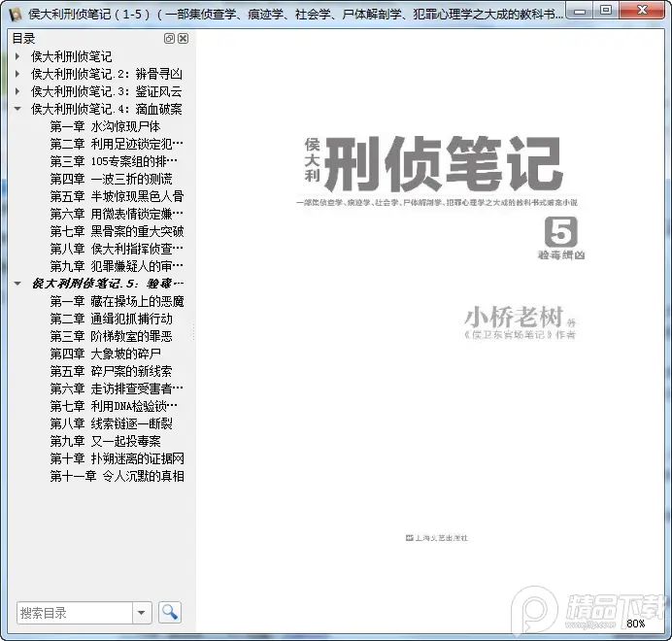The width and height of the screenshot is (672, 641).
Task: Select the bold italic 侯大利刑侦笔记.5 entry
Action: click(108, 284)
